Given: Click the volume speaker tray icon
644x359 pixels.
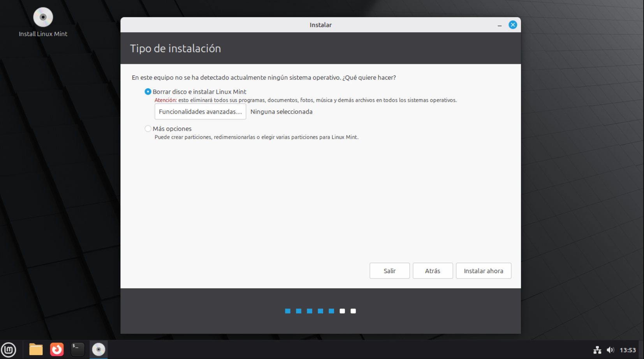Looking at the screenshot, I should click(x=610, y=350).
